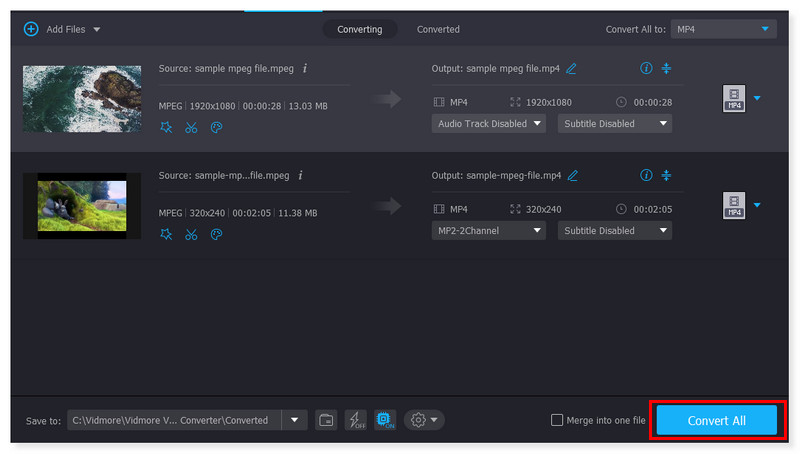The height and width of the screenshot is (454, 800).
Task: Click MP4 format icon for second video
Action: point(734,206)
